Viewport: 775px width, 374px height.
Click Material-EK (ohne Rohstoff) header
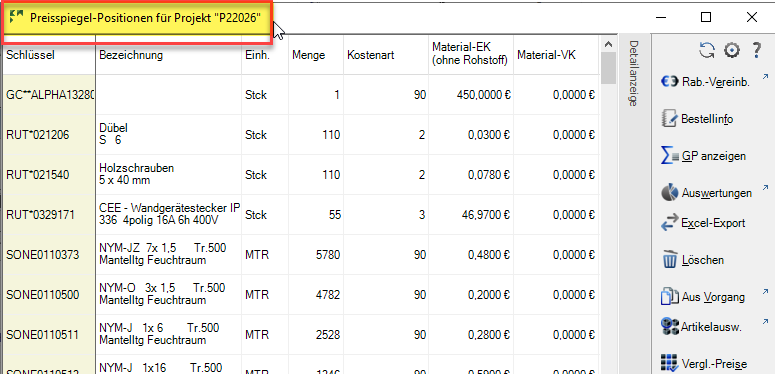[x=471, y=55]
